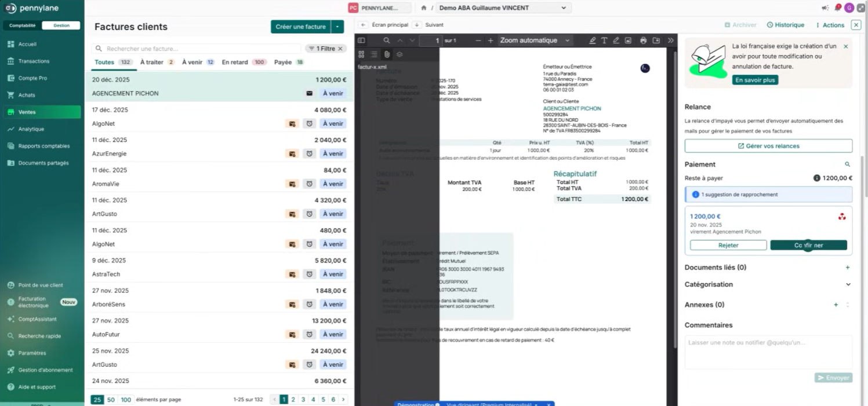
Task: Switch to the Gestion mode toggle
Action: pyautogui.click(x=61, y=25)
